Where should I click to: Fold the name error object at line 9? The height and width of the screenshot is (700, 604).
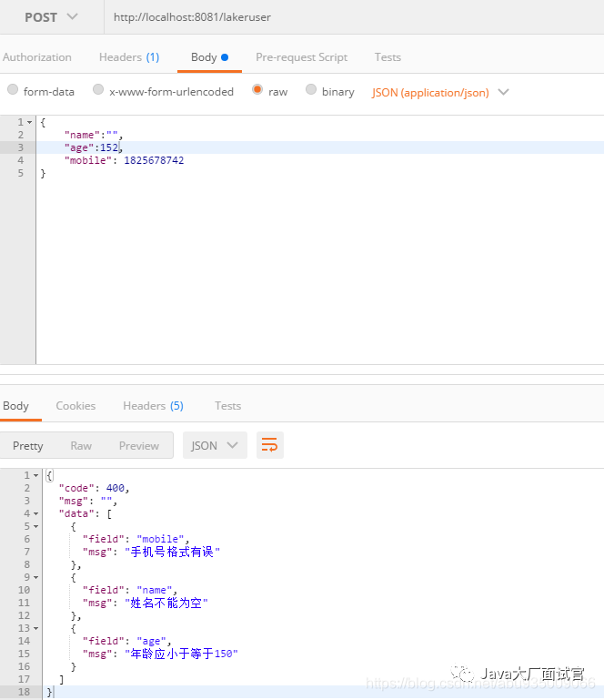pyautogui.click(x=36, y=578)
